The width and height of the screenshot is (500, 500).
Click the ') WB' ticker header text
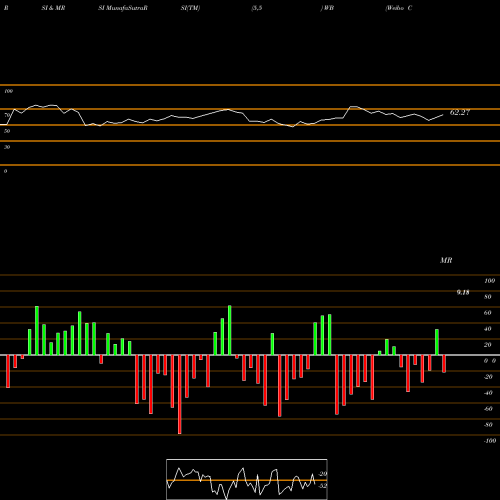[327, 8]
